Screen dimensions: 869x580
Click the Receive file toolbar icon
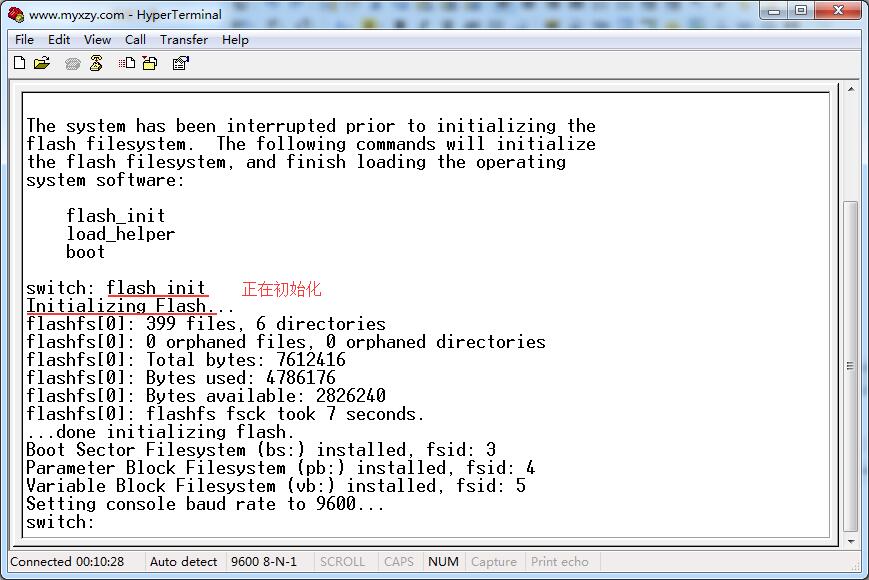pyautogui.click(x=149, y=63)
